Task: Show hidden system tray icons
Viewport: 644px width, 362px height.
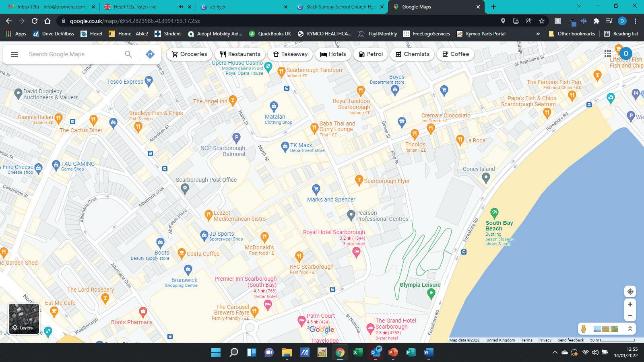Action: [555, 352]
